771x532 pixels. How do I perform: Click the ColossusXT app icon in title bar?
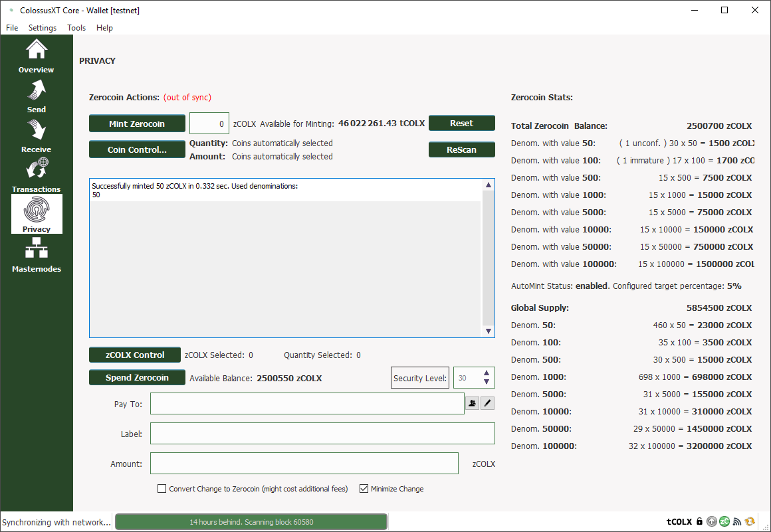pyautogui.click(x=11, y=10)
